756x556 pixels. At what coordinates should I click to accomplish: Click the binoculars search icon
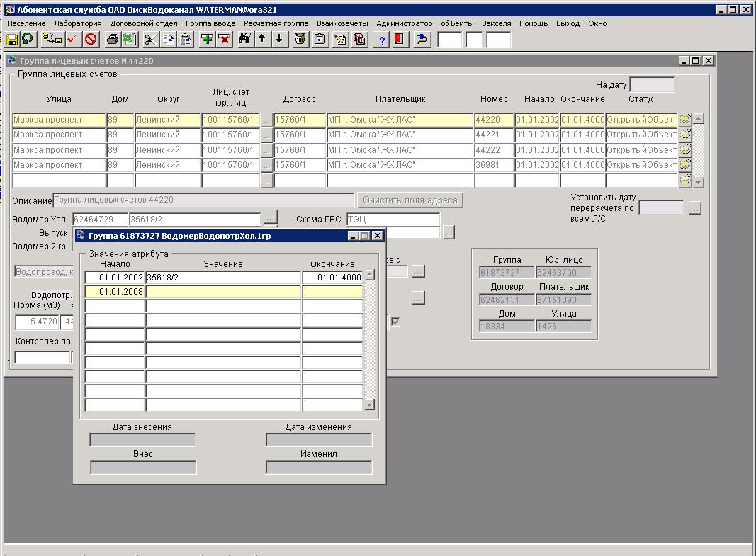(244, 40)
